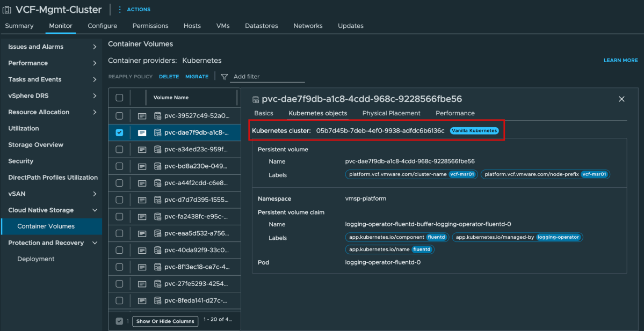Check the pvc-a34ed23c row checkbox

pyautogui.click(x=120, y=150)
